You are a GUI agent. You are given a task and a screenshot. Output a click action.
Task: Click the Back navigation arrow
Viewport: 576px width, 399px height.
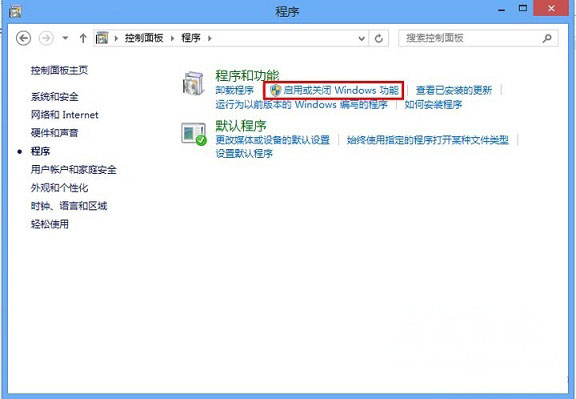[23, 38]
